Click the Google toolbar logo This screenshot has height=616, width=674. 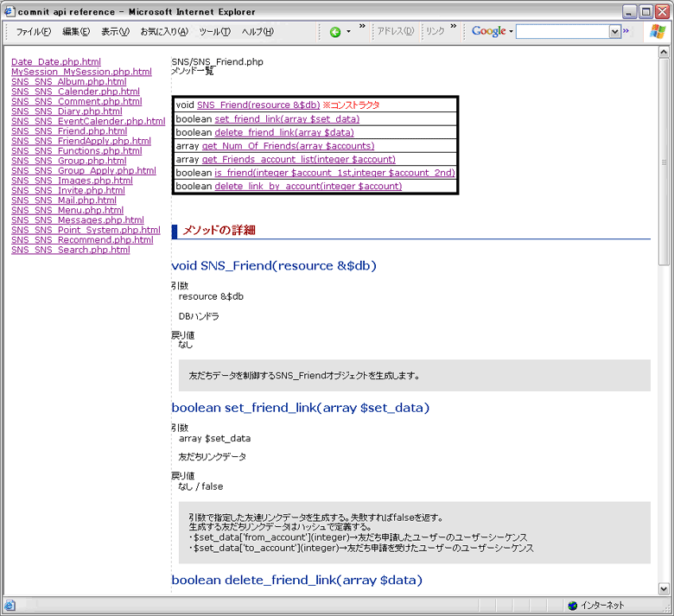(488, 31)
